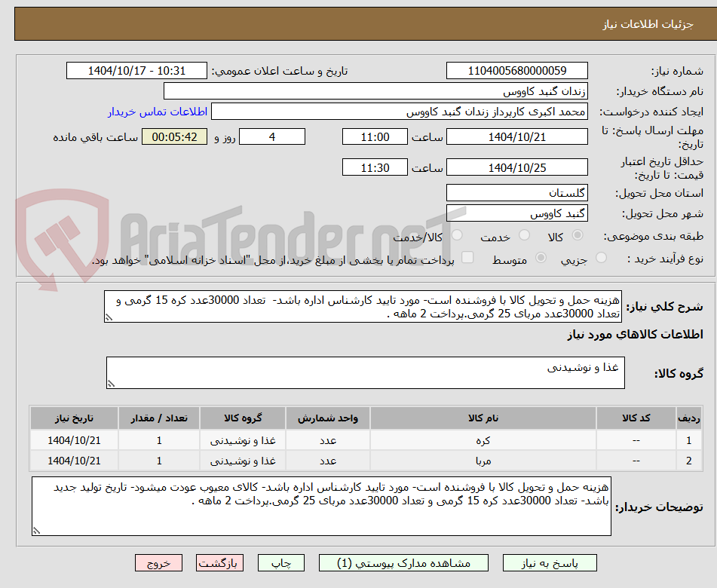Click the 'پاسخ به نیاز' button

pos(550,563)
